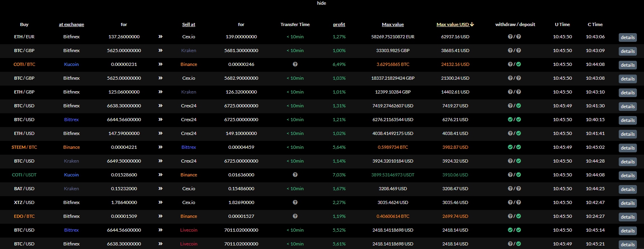644x249 pixels.
Task: Click the 'withdraw / deposit' column header
Action: coord(515,24)
